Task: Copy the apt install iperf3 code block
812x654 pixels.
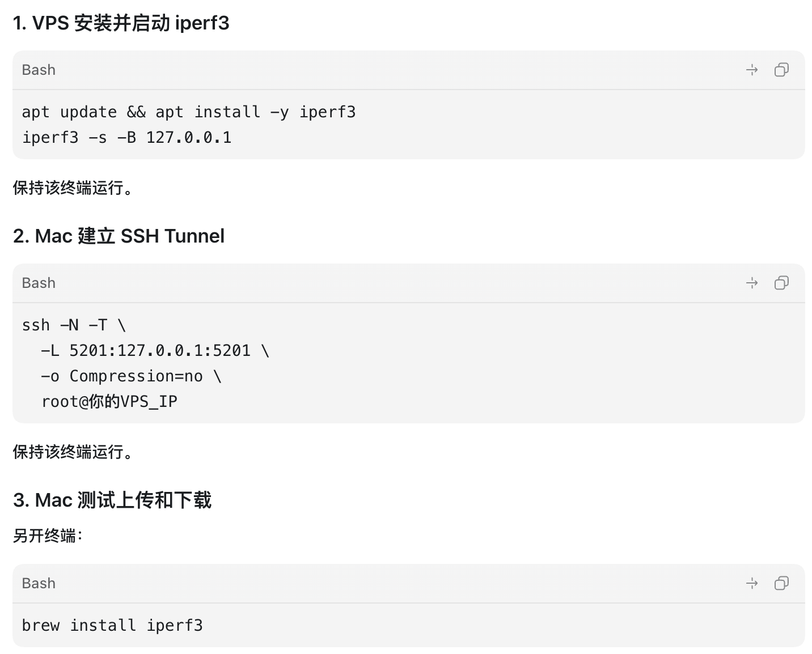Action: point(781,70)
